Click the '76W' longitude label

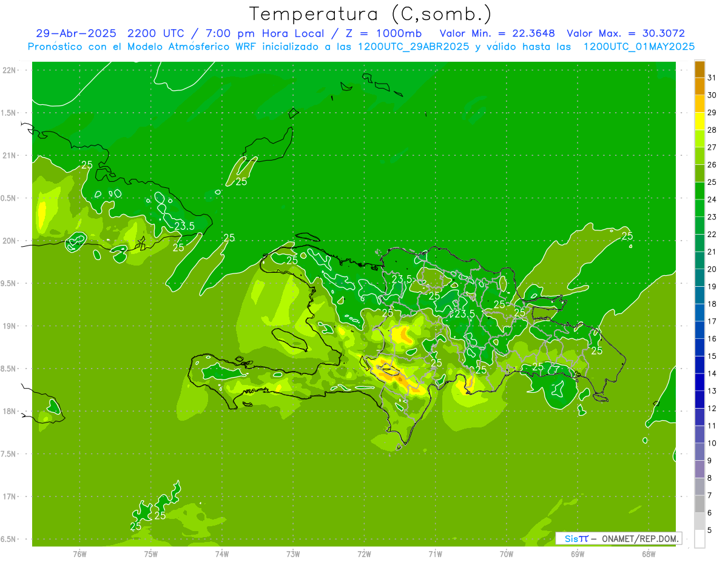click(x=79, y=554)
